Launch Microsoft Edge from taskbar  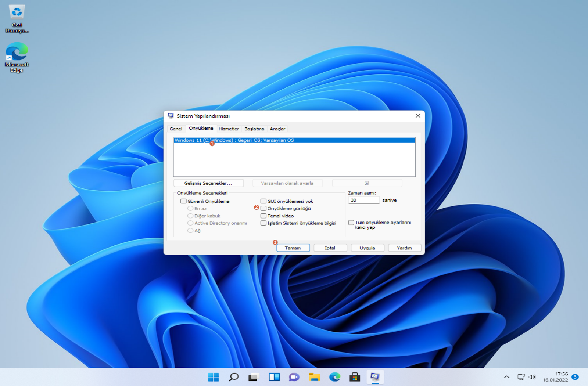click(334, 377)
